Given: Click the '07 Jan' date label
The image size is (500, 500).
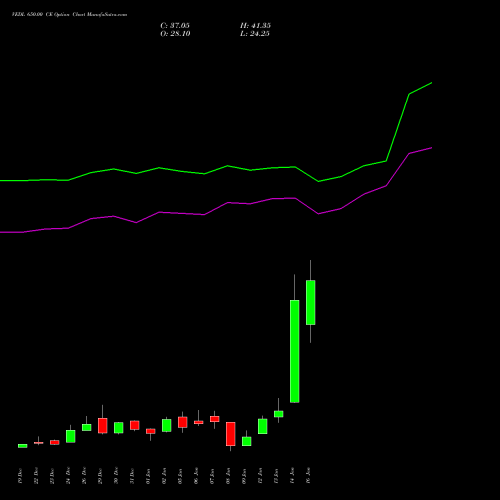Looking at the screenshot, I should pos(212,476).
